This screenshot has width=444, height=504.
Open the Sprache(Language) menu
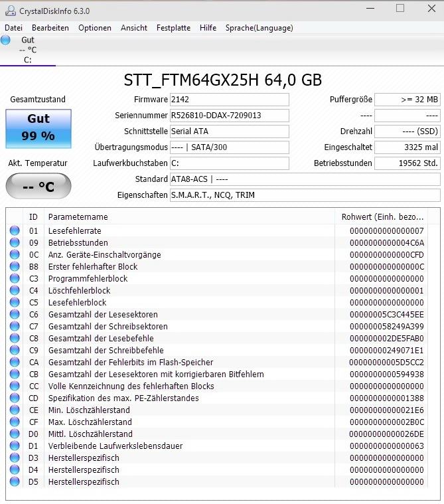(x=259, y=28)
